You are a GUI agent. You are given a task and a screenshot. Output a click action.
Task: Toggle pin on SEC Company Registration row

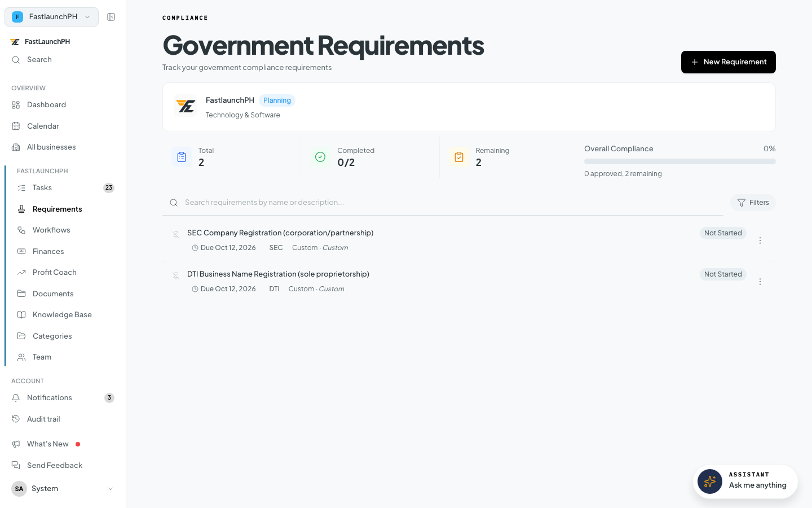pos(176,234)
